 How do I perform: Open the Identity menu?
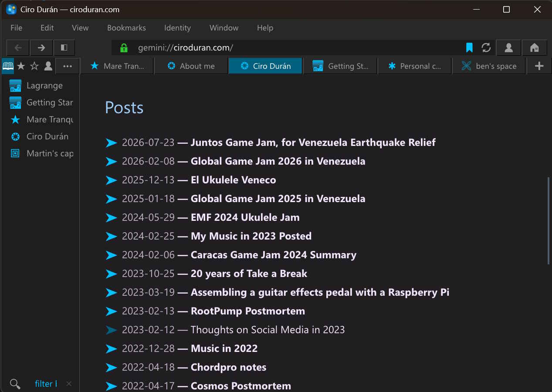point(177,28)
